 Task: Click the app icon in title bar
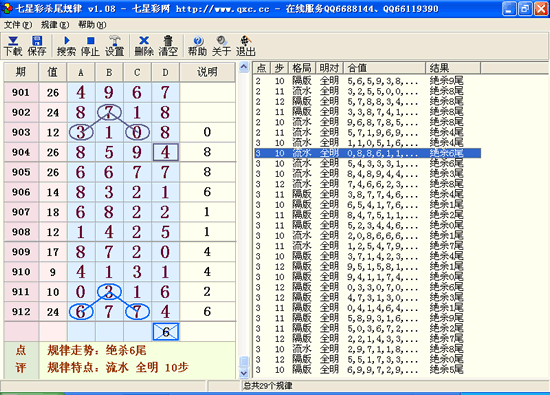point(6,8)
